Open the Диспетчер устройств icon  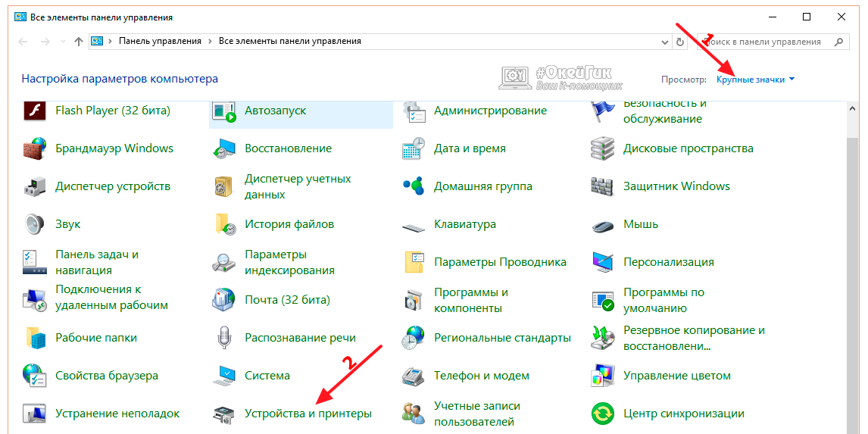tap(34, 186)
